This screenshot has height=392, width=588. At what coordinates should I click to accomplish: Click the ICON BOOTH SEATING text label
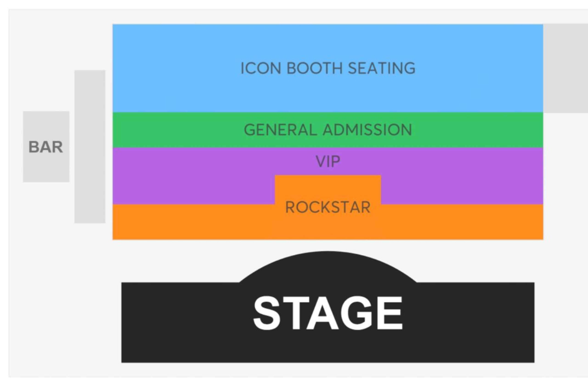point(328,68)
